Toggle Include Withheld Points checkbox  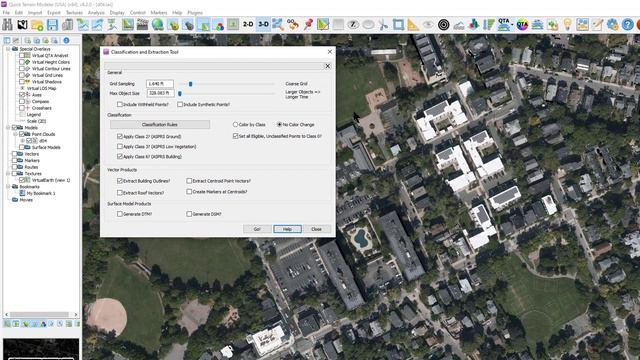pyautogui.click(x=120, y=104)
